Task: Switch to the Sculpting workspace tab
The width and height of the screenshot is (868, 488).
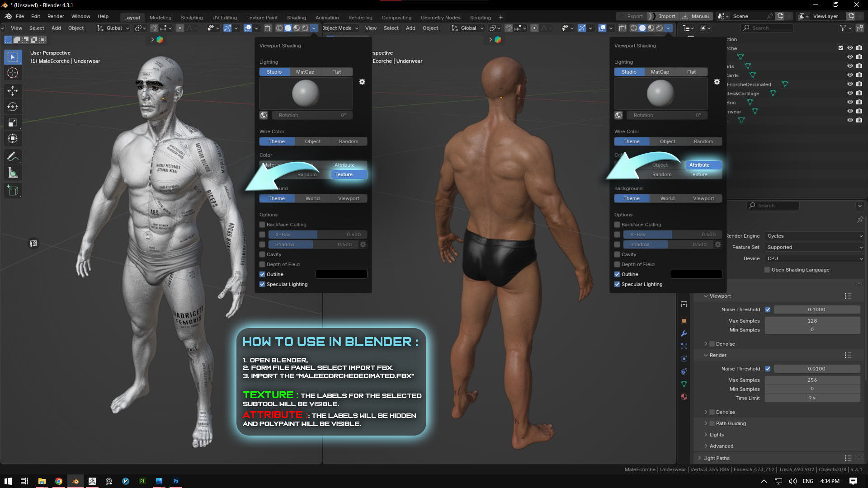Action: click(192, 18)
